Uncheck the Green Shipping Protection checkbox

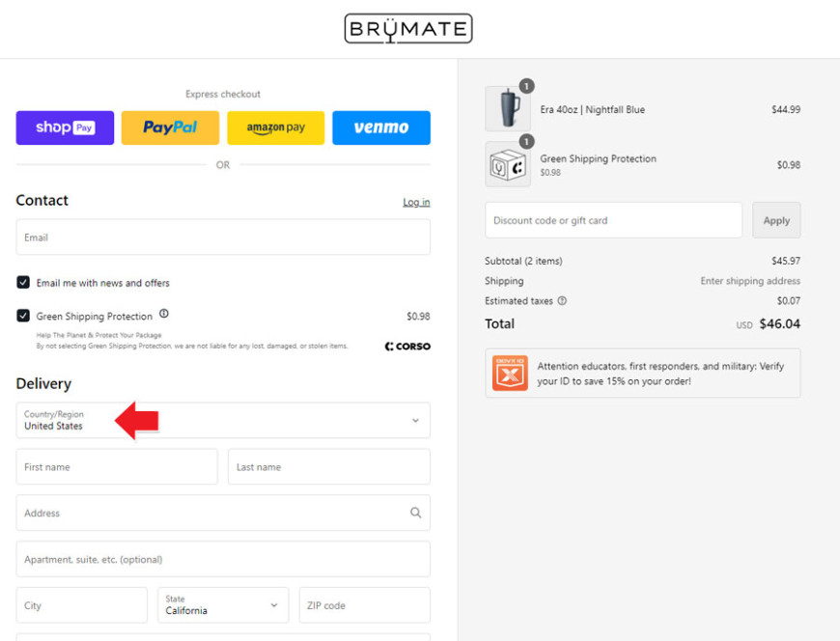(x=23, y=316)
